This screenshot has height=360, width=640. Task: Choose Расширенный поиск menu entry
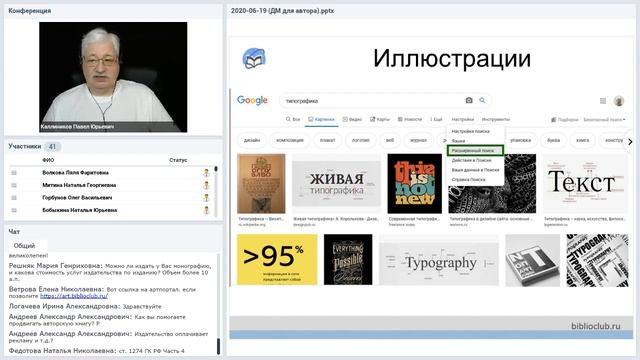475,151
